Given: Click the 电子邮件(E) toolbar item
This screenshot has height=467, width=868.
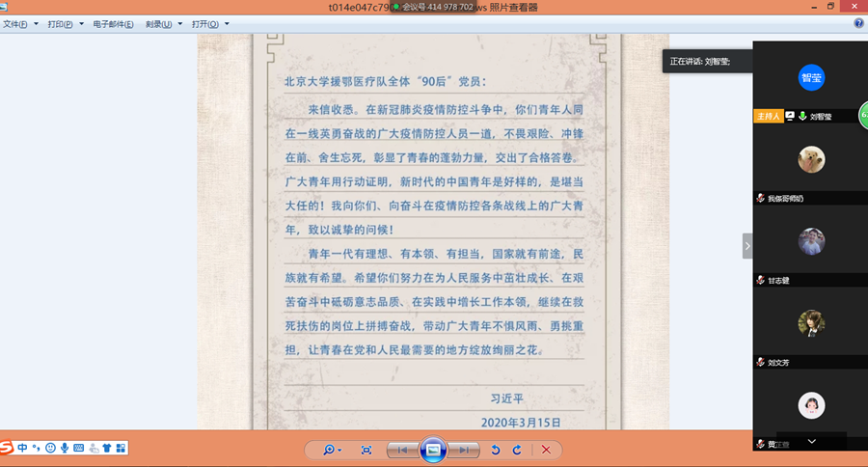Looking at the screenshot, I should tap(113, 24).
